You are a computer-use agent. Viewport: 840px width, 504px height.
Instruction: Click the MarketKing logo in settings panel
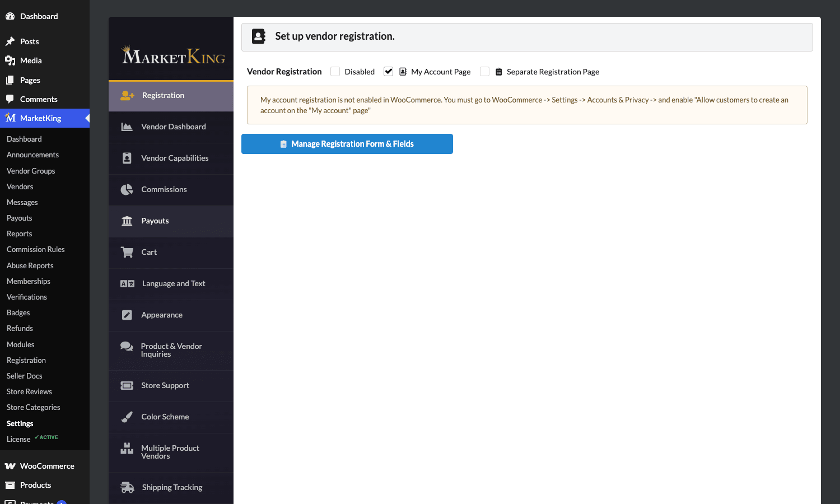[x=173, y=55]
